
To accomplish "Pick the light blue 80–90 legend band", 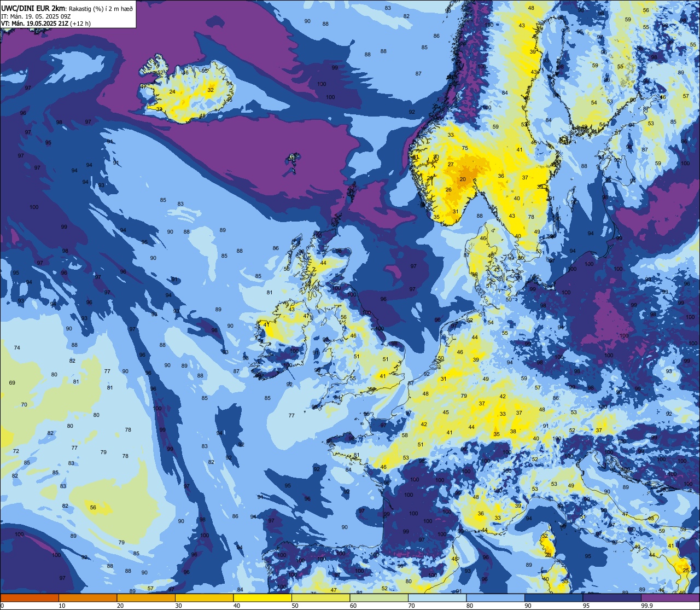I will point(495,597).
